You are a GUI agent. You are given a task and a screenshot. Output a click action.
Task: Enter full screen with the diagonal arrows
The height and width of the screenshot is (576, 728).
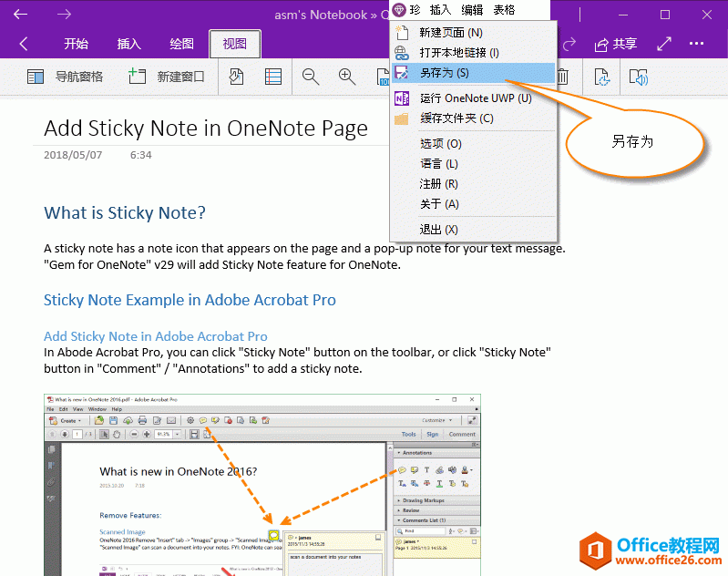(664, 44)
